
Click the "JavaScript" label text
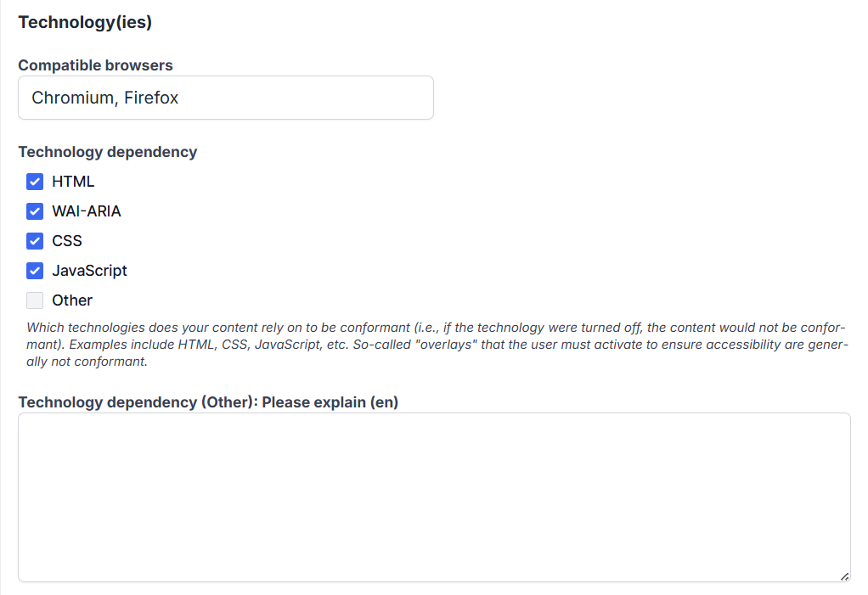tap(89, 271)
